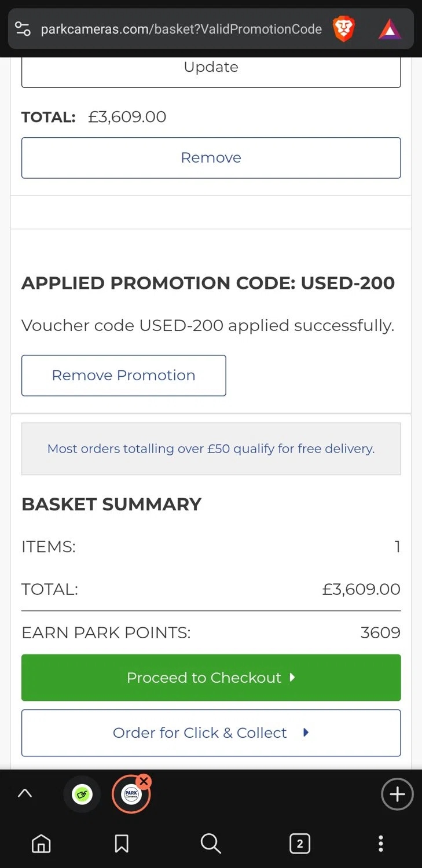Expand the tab strip with up chevron

25,794
